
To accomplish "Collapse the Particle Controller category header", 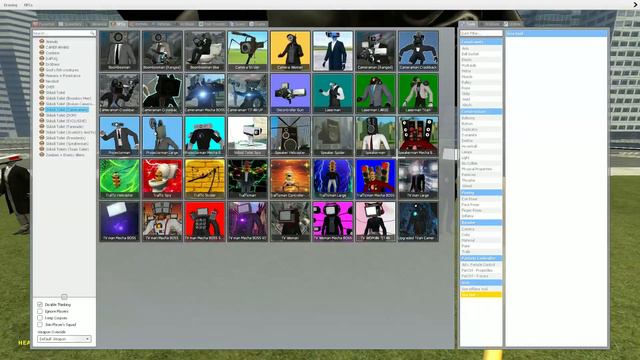I will [481, 258].
